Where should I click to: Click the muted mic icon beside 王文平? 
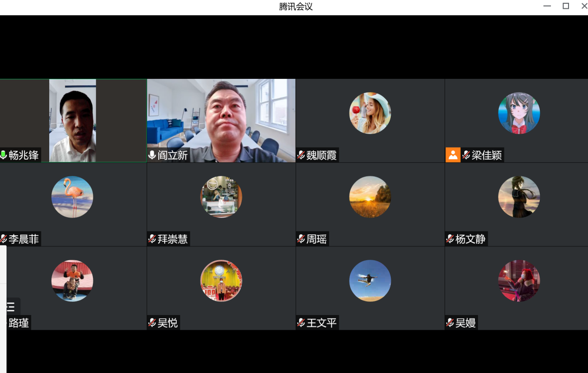(x=301, y=322)
